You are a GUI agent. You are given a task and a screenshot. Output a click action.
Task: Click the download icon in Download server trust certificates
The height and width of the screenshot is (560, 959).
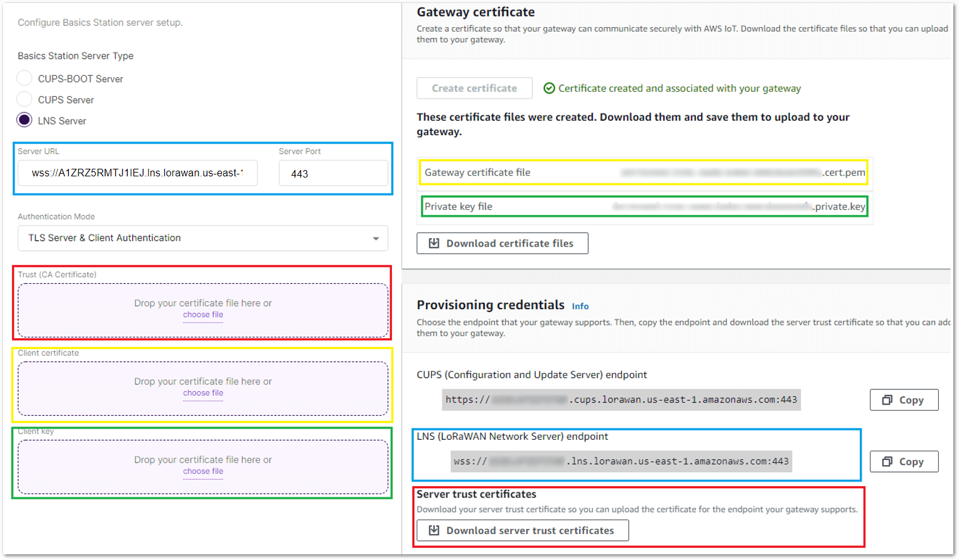pos(434,530)
